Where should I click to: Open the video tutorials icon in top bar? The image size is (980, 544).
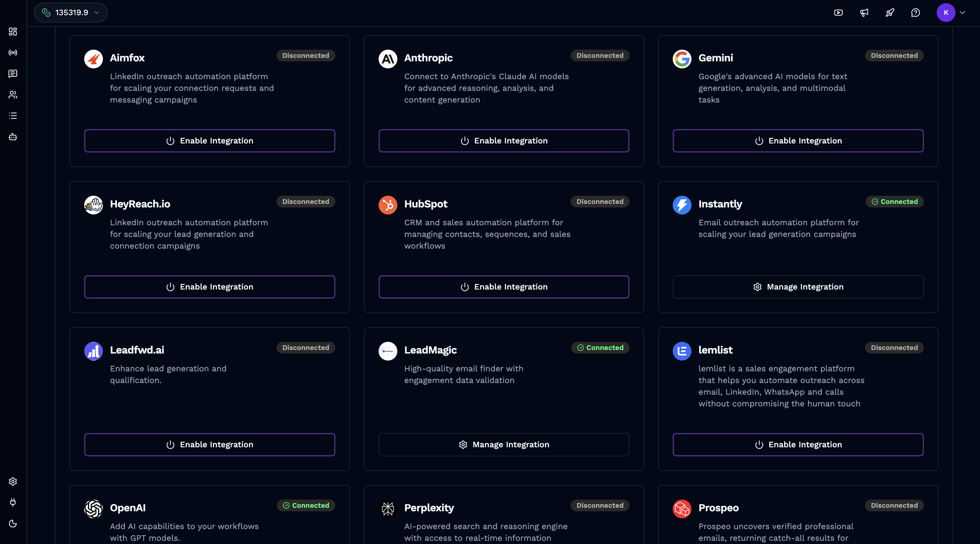tap(838, 13)
